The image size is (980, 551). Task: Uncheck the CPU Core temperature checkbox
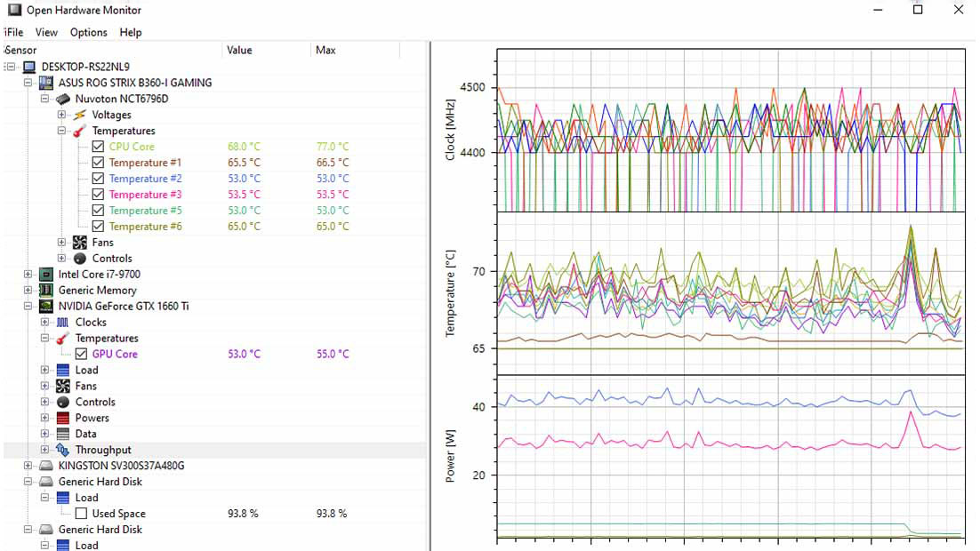click(x=98, y=147)
